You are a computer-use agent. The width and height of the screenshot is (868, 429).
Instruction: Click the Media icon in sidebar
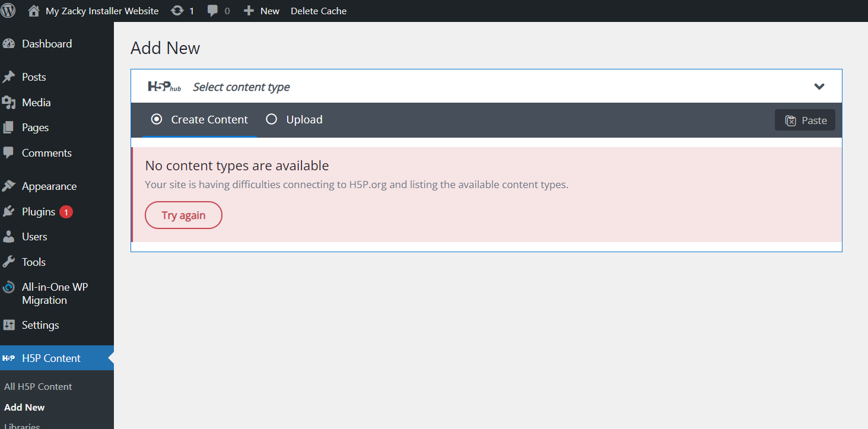pos(8,103)
